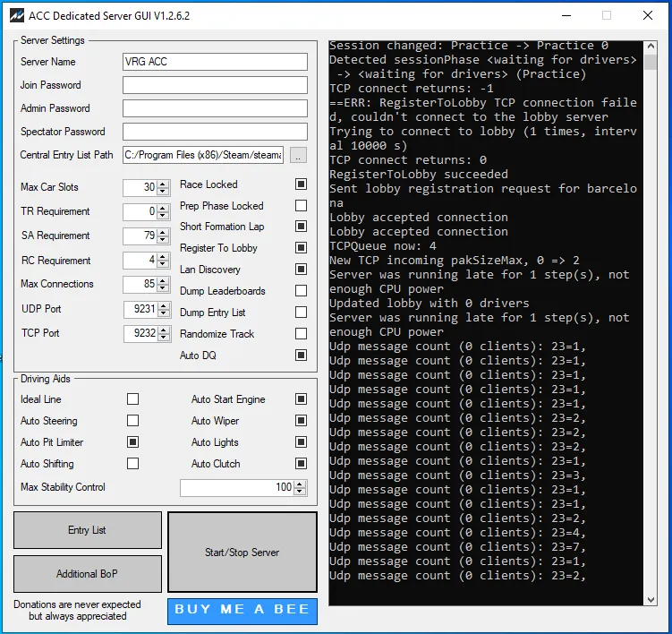Close the ACC Dedicated Server window
This screenshot has height=634, width=672.
[x=648, y=15]
